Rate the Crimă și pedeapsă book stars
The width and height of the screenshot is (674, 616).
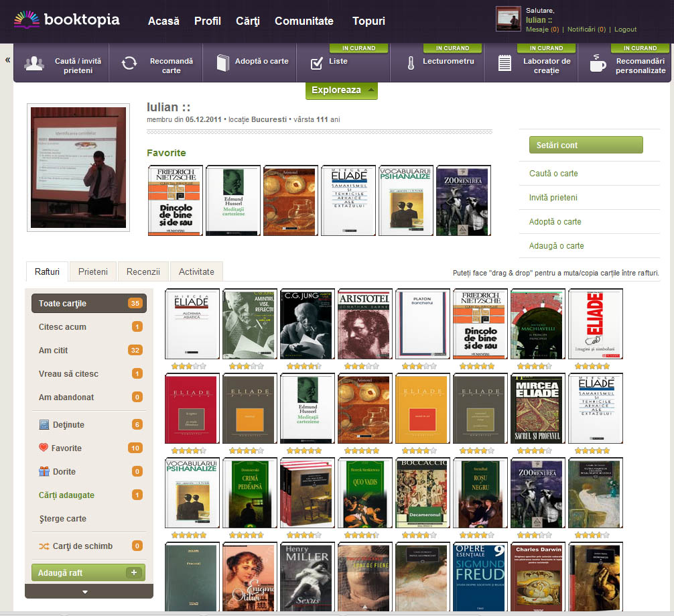(x=247, y=535)
